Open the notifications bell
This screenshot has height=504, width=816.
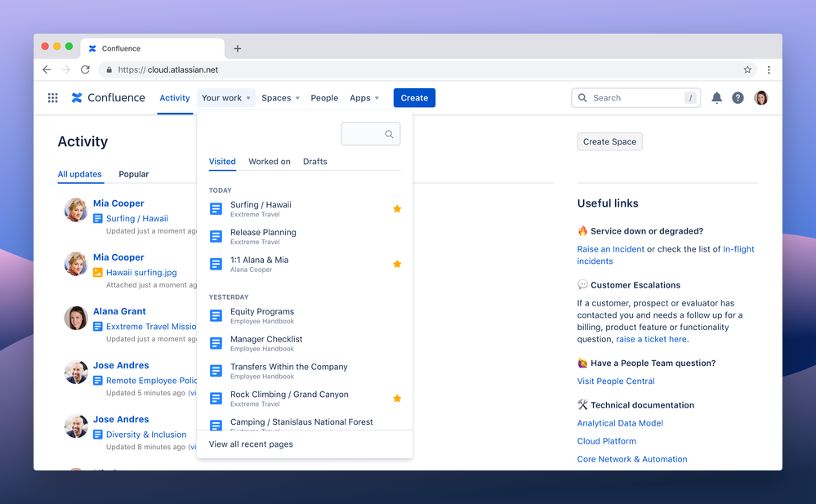(x=716, y=98)
